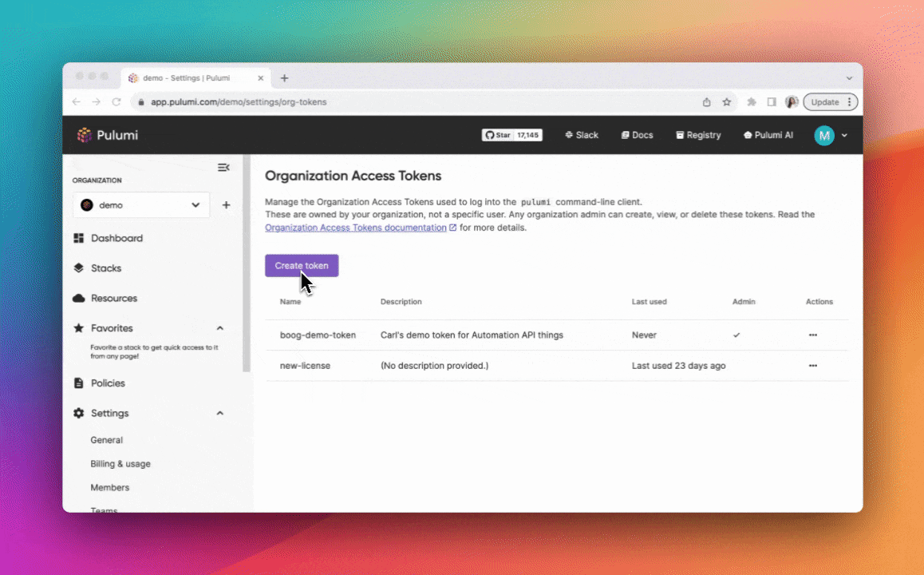Viewport: 924px width, 575px height.
Task: Expand the user account menu chevron
Action: 844,136
